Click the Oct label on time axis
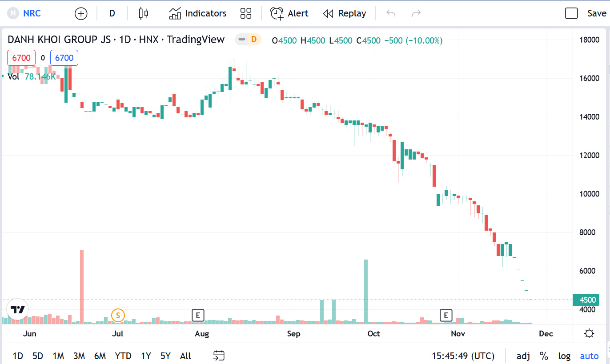 (x=373, y=334)
